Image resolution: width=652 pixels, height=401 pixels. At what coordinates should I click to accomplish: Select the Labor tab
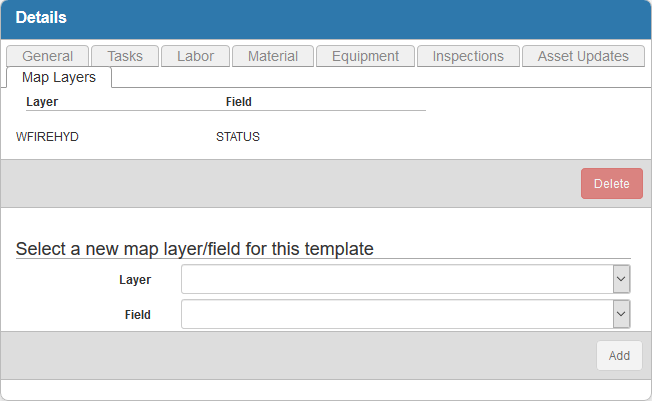[195, 56]
